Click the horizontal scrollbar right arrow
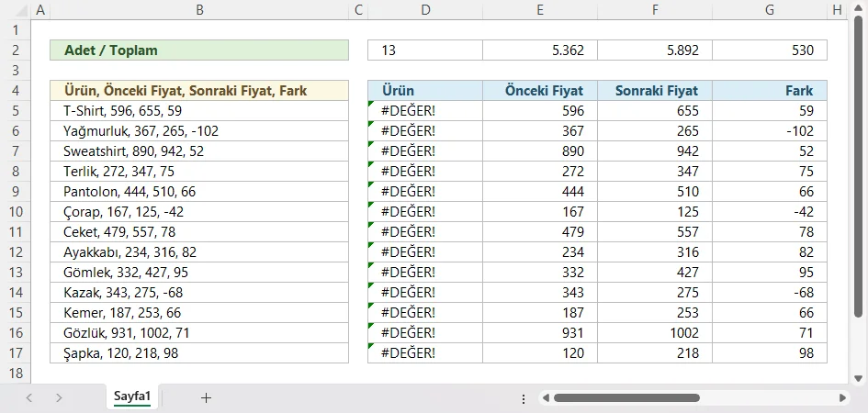The height and width of the screenshot is (413, 868). [843, 398]
